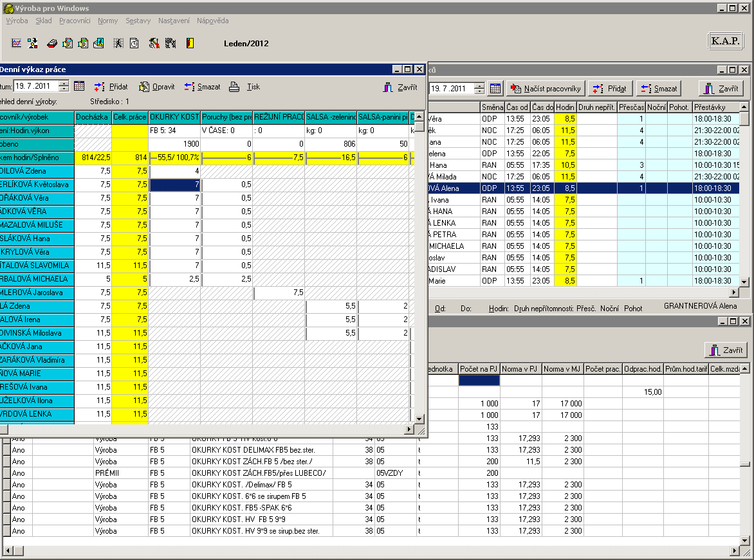
Task: Open calendar picker beside Načíst pracovníky button
Action: click(x=495, y=89)
